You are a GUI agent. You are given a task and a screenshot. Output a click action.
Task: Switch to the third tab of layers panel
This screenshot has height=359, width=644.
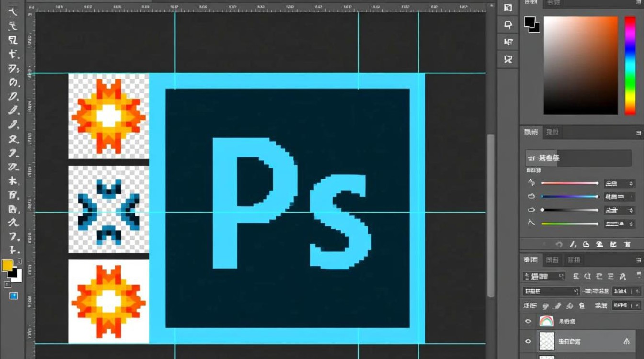[x=574, y=260]
